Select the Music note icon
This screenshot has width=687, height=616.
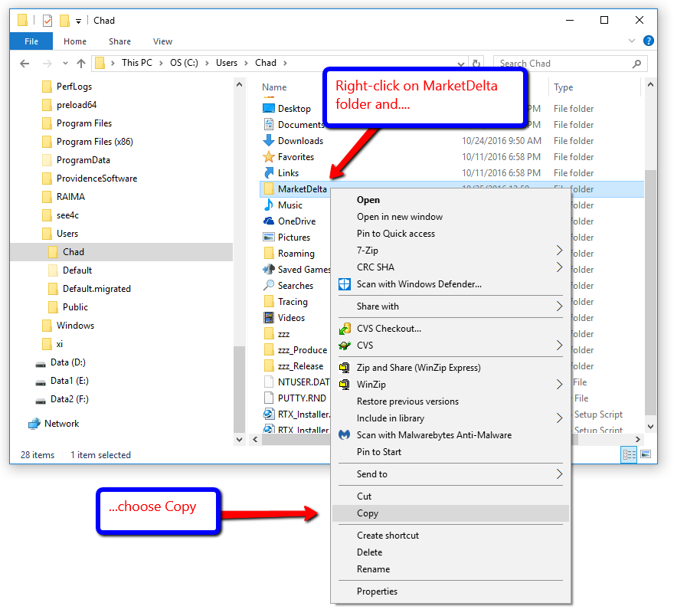[269, 205]
